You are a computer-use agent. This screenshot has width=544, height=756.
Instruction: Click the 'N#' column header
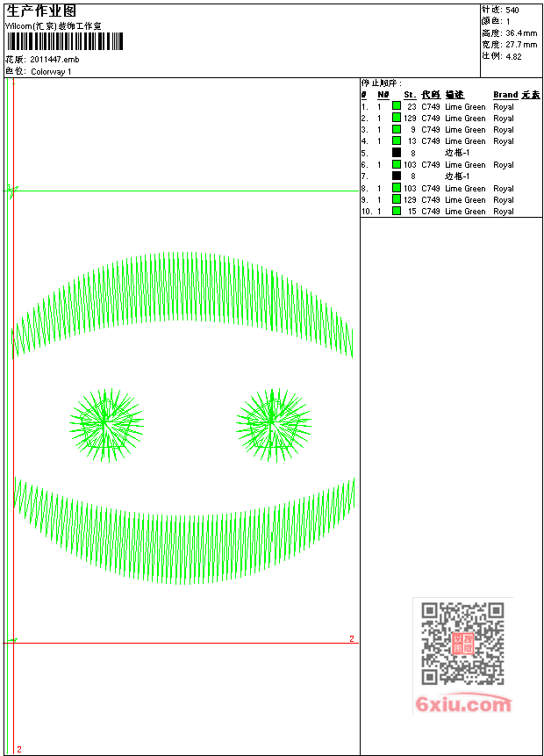point(383,95)
